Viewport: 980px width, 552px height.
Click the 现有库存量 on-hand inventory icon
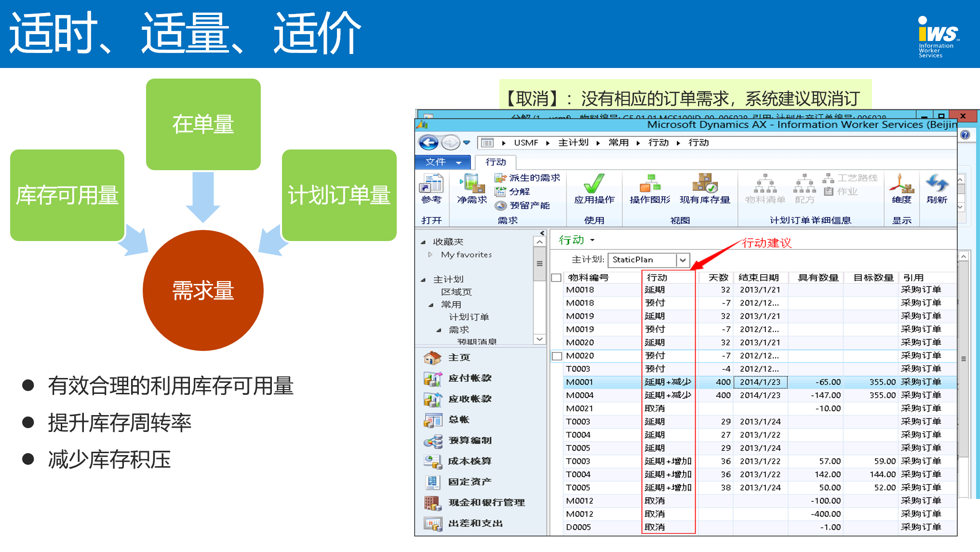(x=705, y=188)
